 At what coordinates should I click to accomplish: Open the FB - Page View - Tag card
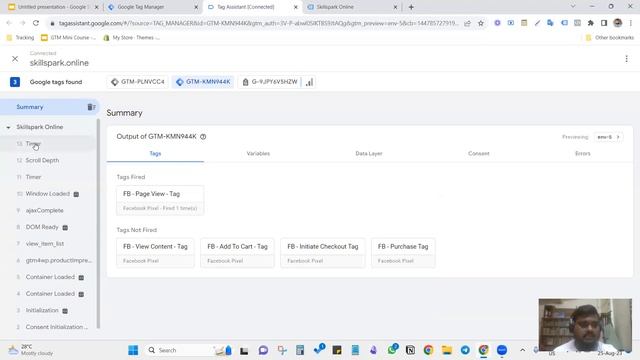160,200
